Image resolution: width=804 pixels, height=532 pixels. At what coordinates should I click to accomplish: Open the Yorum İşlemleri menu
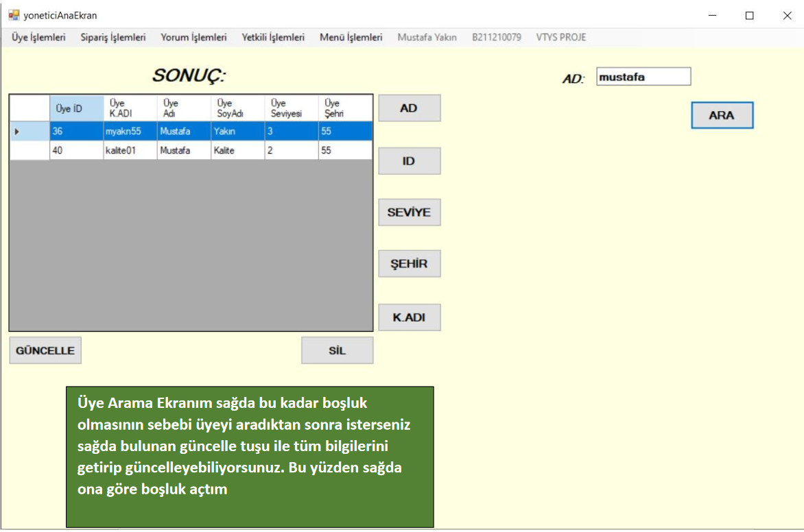click(193, 38)
